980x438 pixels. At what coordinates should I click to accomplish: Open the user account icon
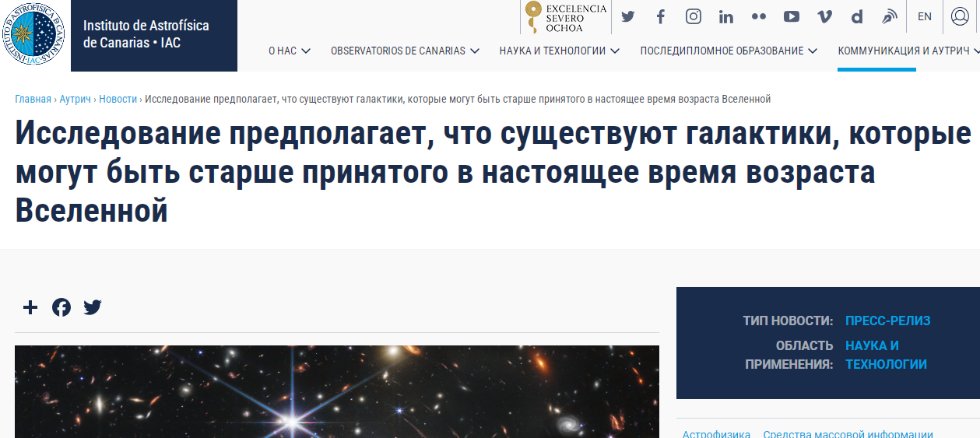pyautogui.click(x=960, y=16)
